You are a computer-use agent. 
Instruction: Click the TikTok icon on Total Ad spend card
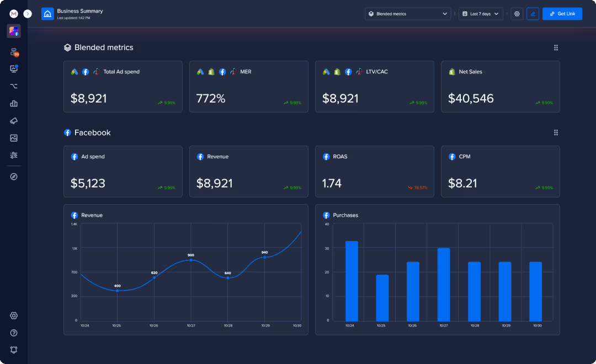(97, 72)
